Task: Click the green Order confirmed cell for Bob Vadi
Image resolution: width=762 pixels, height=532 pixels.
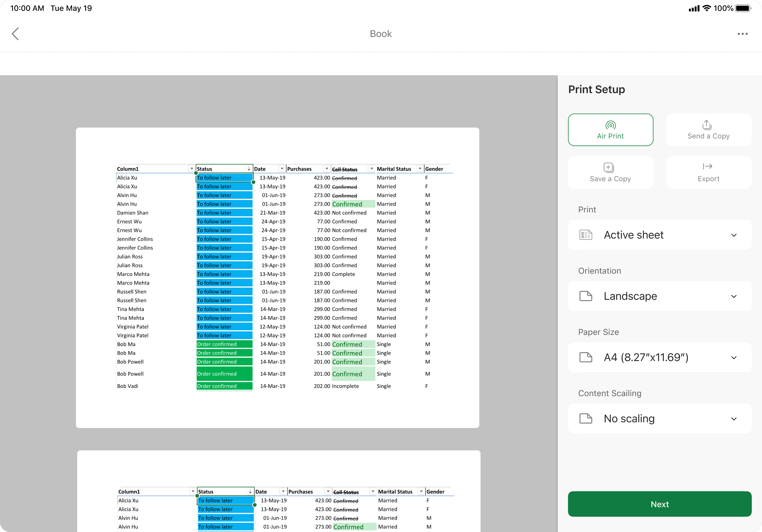Action: 224,386
